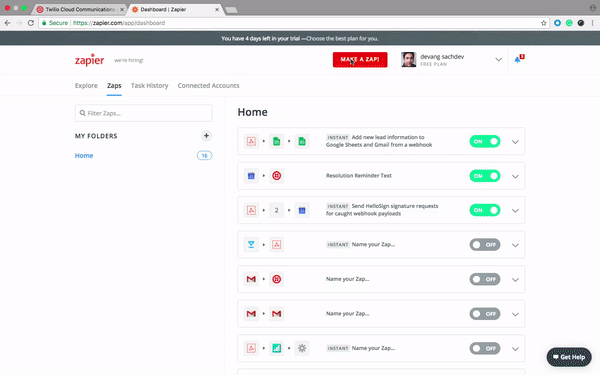Click the Zapier logo
600x375 pixels.
click(x=89, y=60)
